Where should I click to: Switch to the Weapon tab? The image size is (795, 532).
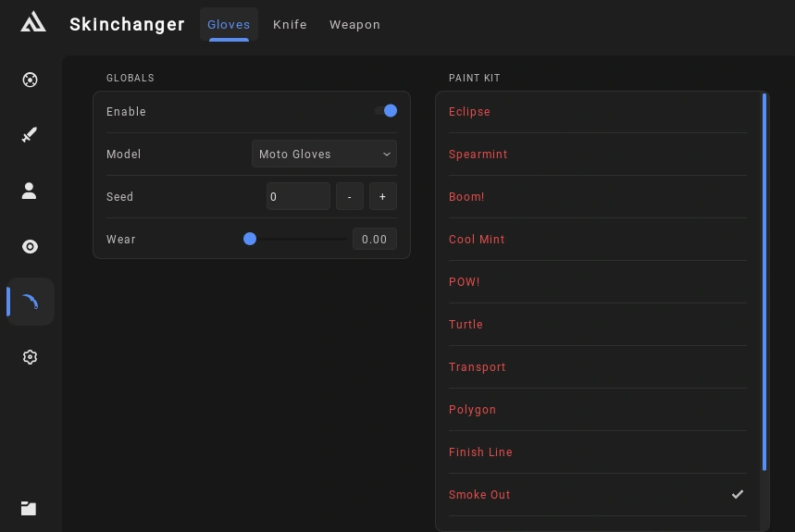(354, 24)
